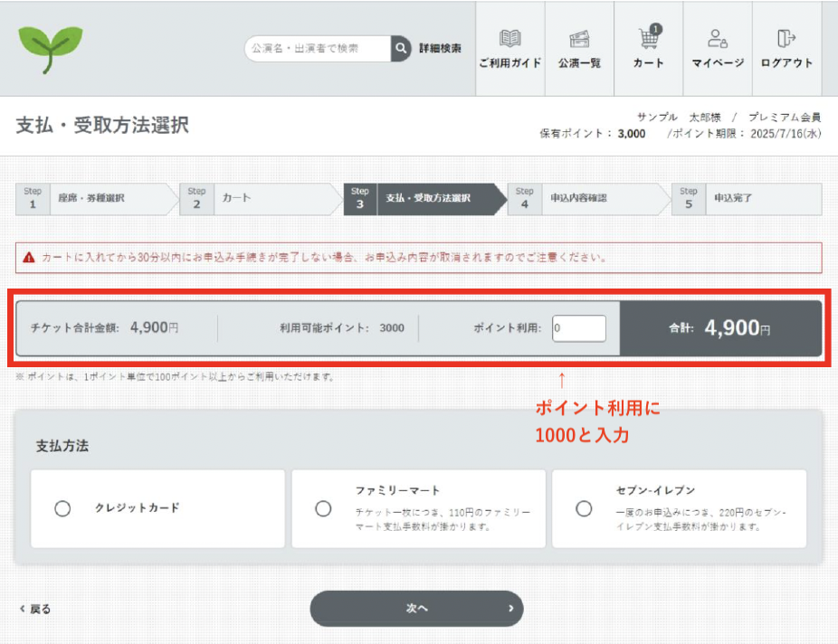Open the shopping cart icon

648,40
